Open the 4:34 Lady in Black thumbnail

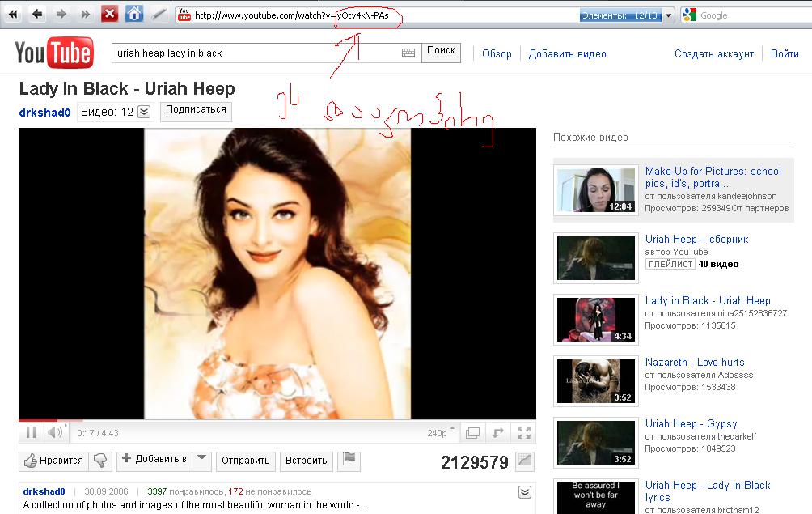coord(595,319)
